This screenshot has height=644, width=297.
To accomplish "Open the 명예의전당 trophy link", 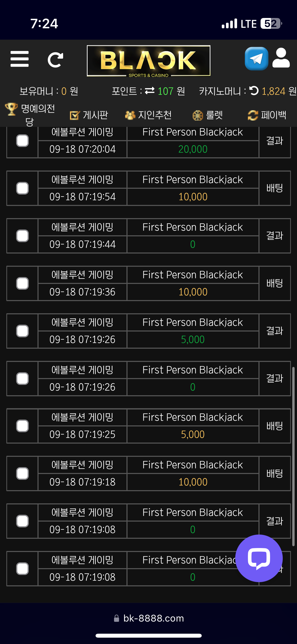I will (x=30, y=115).
